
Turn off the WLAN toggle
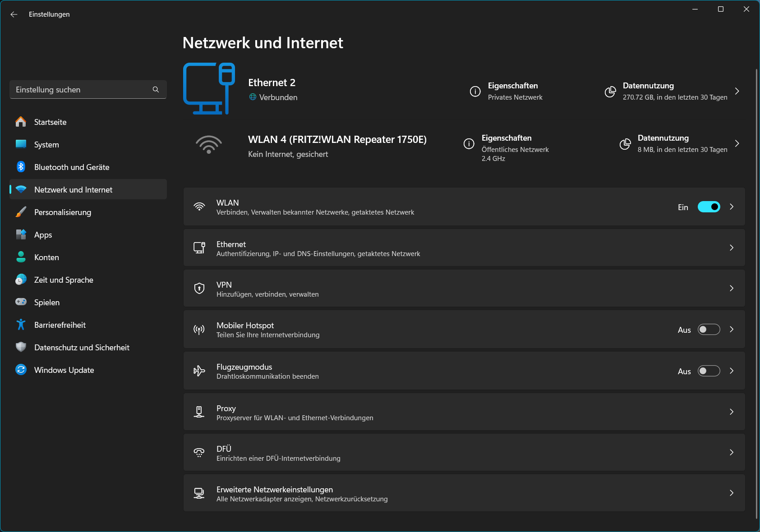(709, 207)
